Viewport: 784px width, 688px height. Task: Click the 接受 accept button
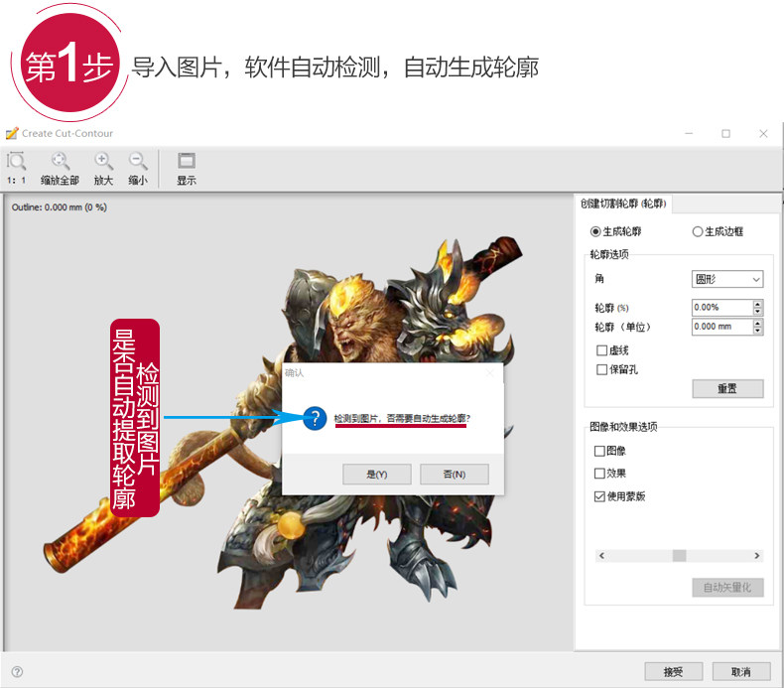click(x=674, y=671)
